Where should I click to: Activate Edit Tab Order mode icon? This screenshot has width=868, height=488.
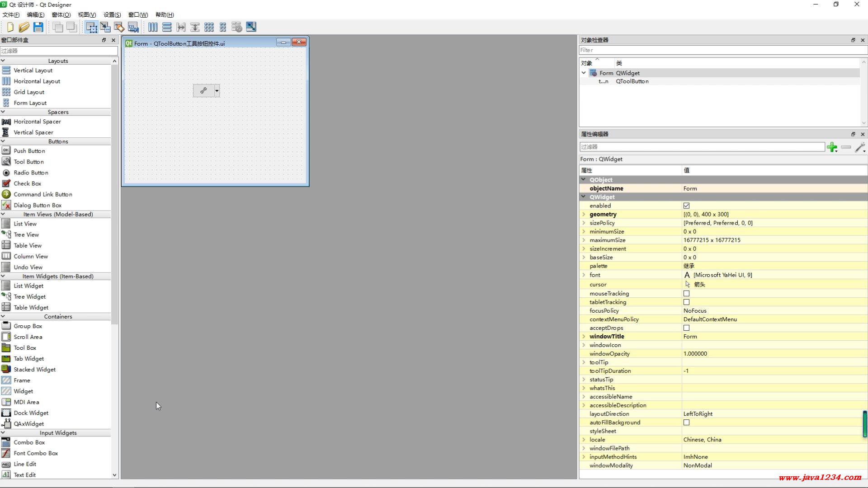pos(133,27)
